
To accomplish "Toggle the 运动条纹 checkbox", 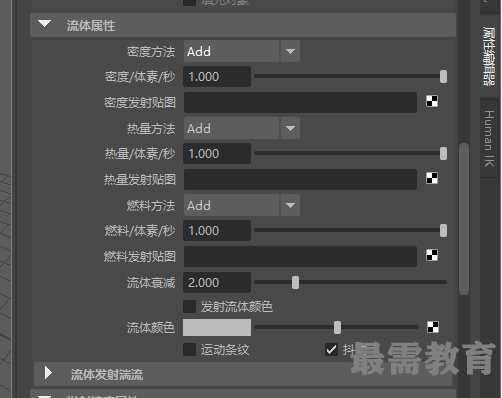I will tap(189, 350).
